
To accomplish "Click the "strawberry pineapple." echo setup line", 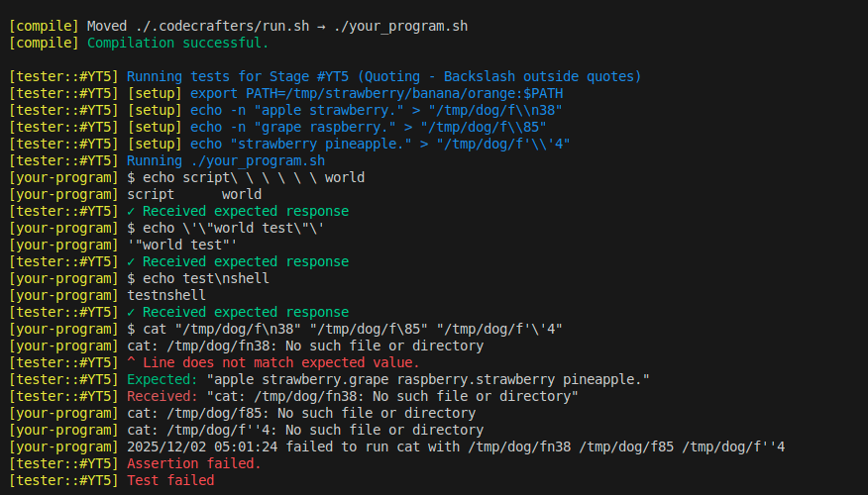I will pos(380,144).
